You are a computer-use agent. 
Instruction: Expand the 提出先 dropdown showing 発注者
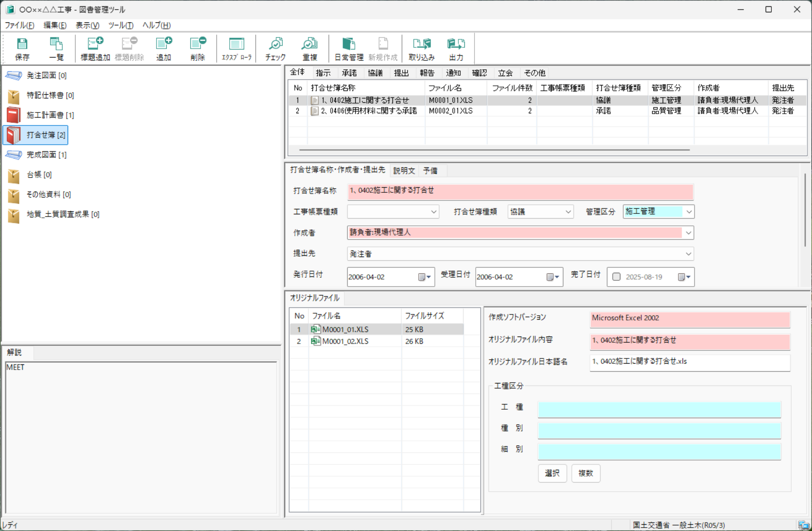click(689, 254)
